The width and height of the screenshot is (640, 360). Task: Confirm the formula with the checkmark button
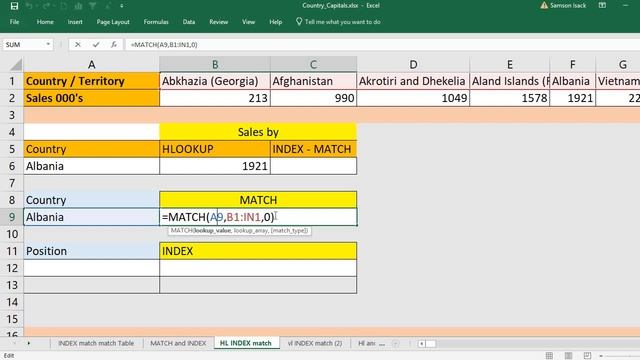tap(96, 44)
